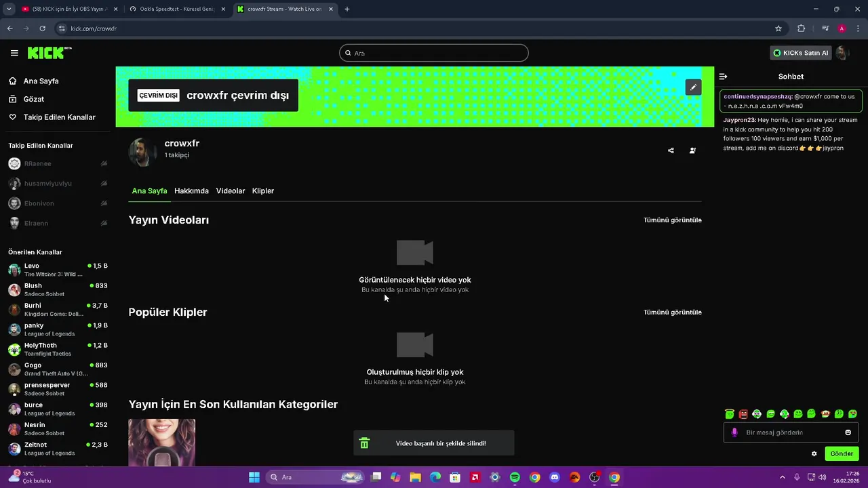Open panky recommended channel
The image size is (868, 488).
click(58, 329)
